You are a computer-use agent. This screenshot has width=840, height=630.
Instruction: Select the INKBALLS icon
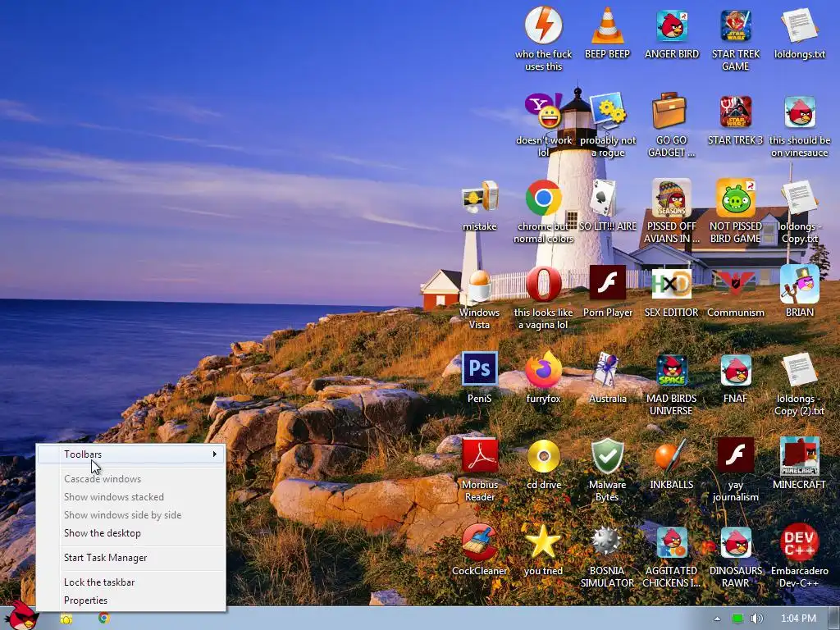pyautogui.click(x=669, y=456)
